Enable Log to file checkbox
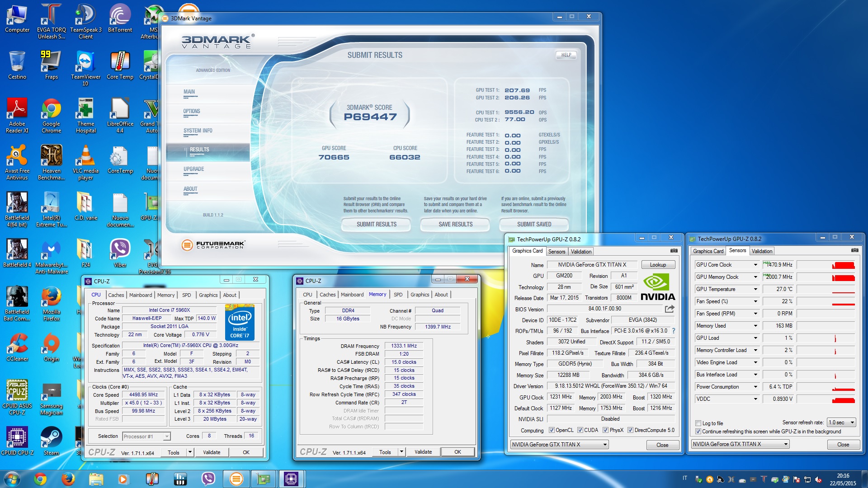Screen dimensions: 868x488 click(698, 423)
